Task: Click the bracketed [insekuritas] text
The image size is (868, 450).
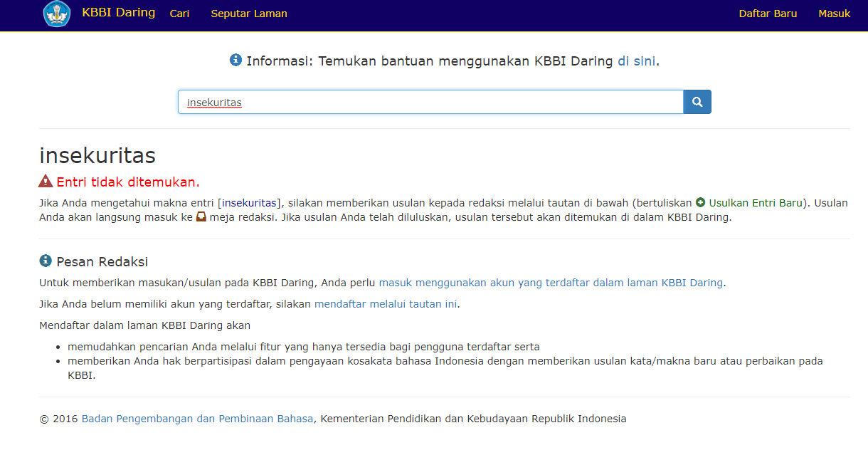Action: (250, 202)
